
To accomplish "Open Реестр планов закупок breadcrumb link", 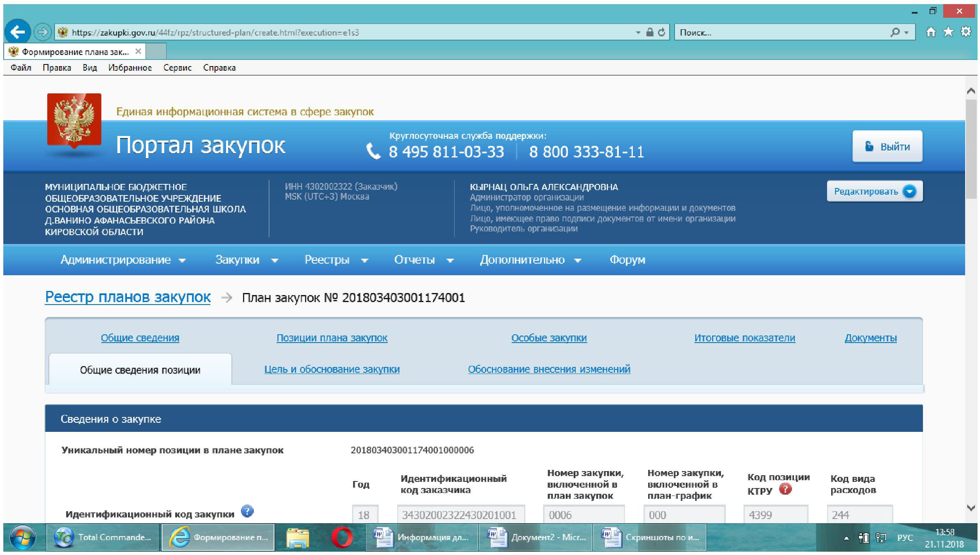I will 127,297.
